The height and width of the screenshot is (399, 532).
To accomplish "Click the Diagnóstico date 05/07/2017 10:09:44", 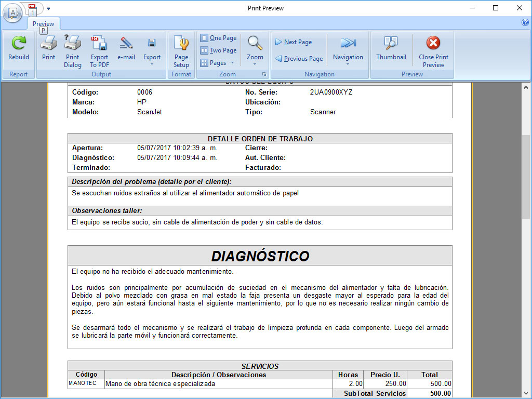I will click(x=177, y=158).
